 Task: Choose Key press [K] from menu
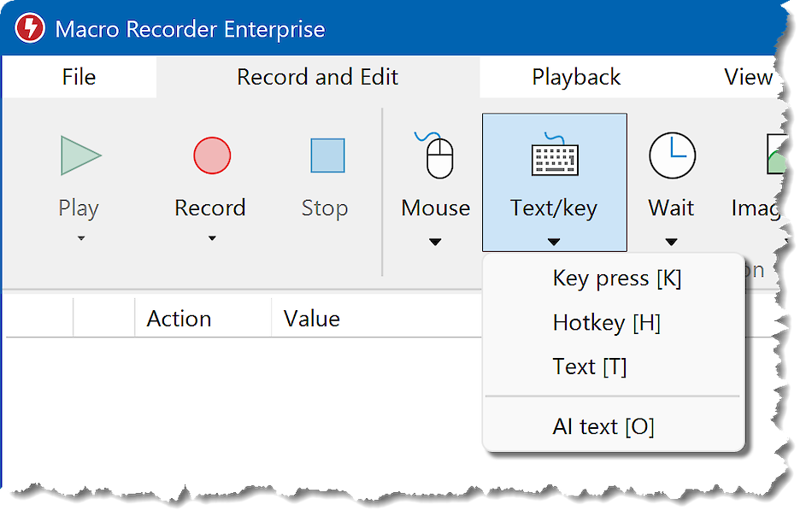pos(616,279)
